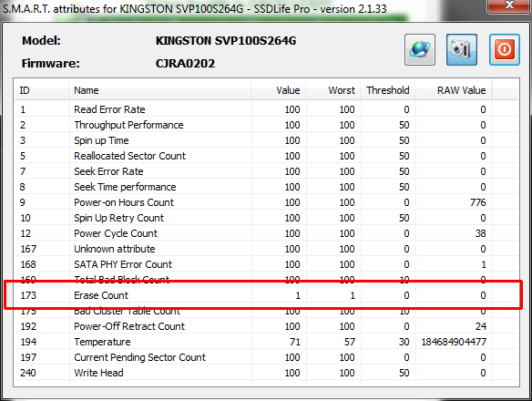Sort by the ID column header
The height and width of the screenshot is (401, 532).
pos(41,90)
